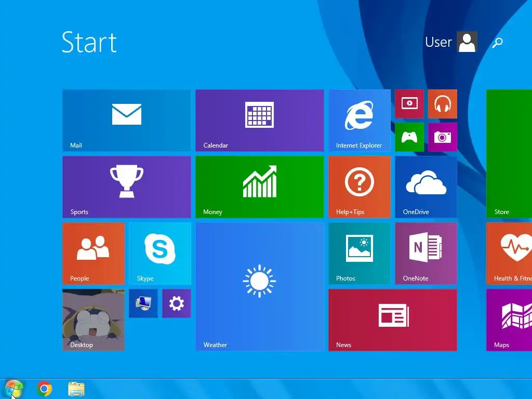Click the Windows Start orb in taskbar
Viewport: 532px width, 399px height.
[14, 389]
